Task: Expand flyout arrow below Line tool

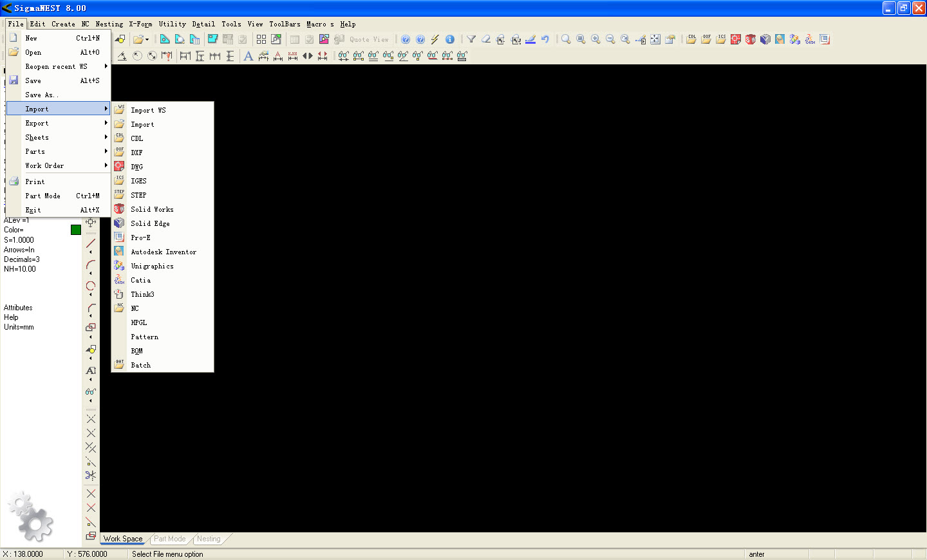Action: coord(91,252)
